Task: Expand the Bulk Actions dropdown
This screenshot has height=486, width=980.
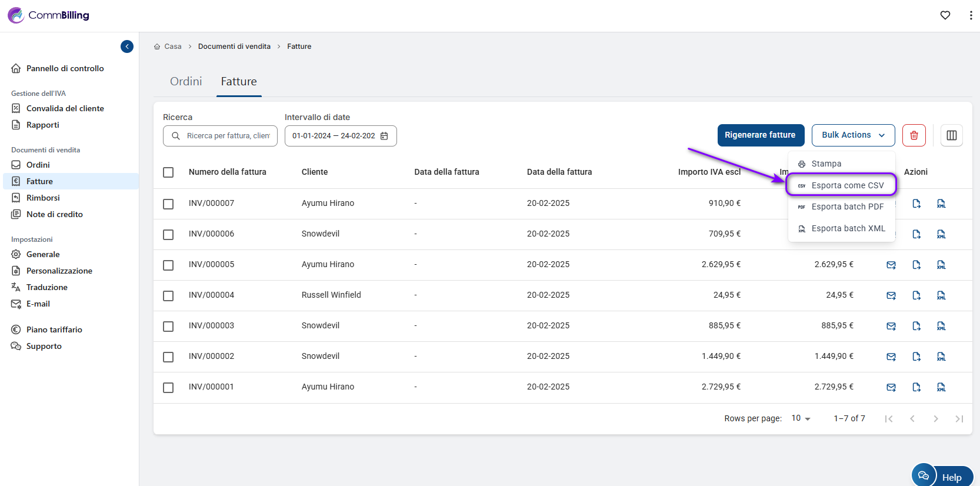Action: [x=853, y=135]
